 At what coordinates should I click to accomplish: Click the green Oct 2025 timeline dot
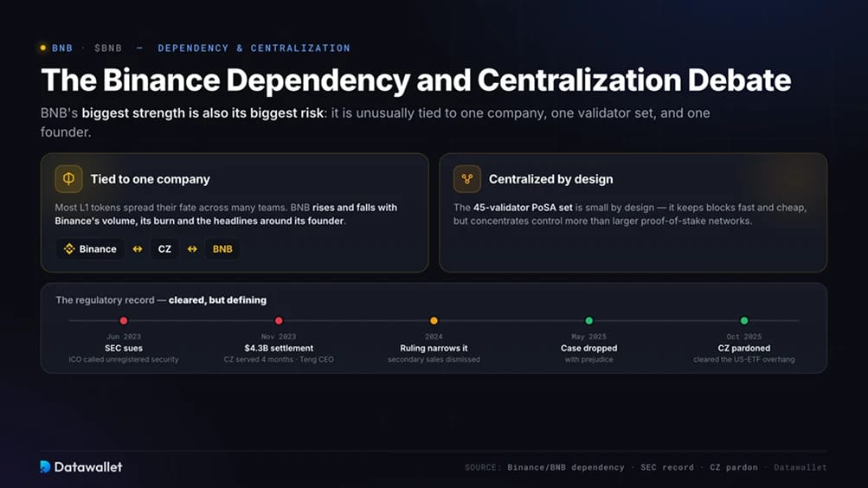tap(744, 321)
